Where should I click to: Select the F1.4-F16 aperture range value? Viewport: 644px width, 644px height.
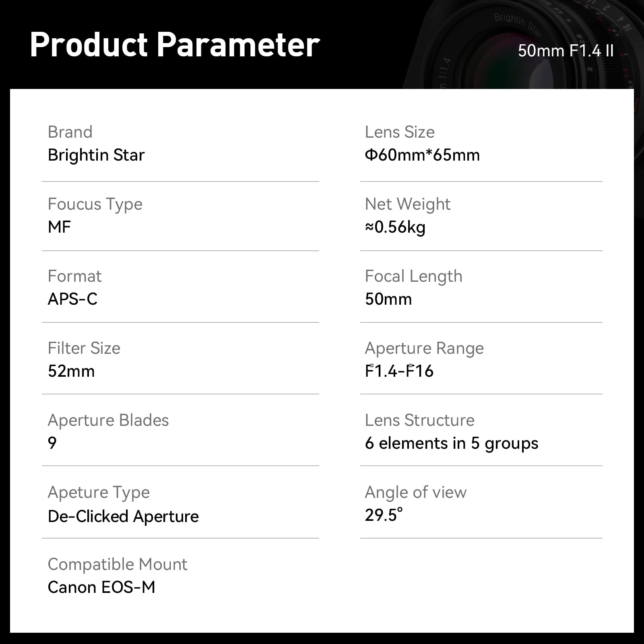point(399,371)
